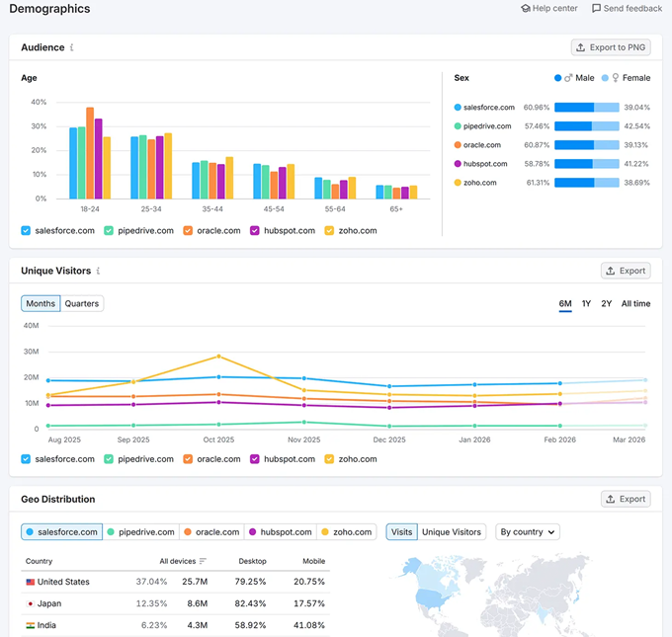Select the 6M time range

tap(565, 304)
